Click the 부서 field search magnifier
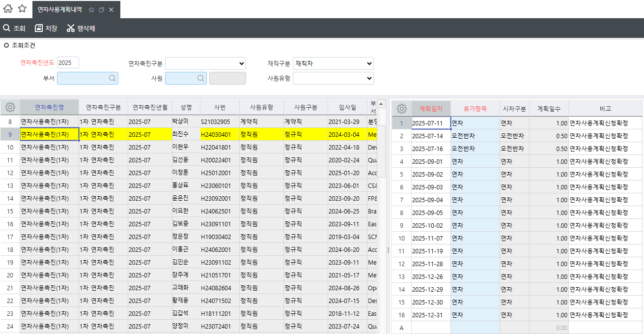 (112, 78)
